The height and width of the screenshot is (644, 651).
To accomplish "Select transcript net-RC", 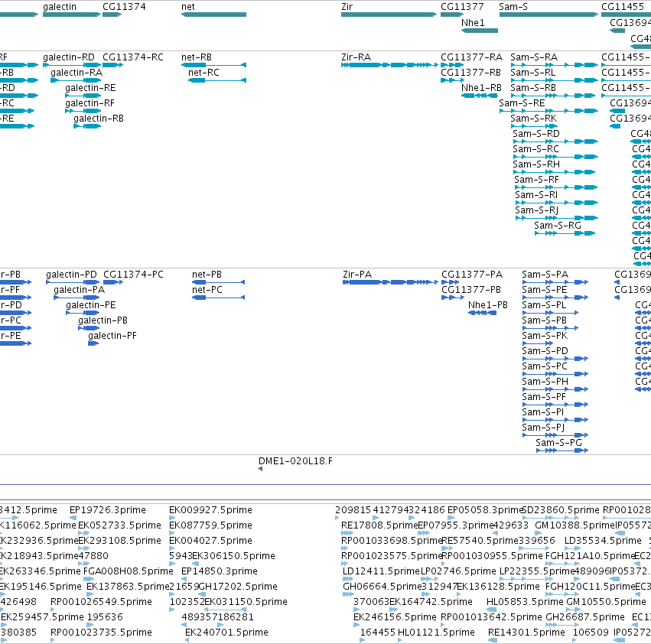I will pos(217,80).
